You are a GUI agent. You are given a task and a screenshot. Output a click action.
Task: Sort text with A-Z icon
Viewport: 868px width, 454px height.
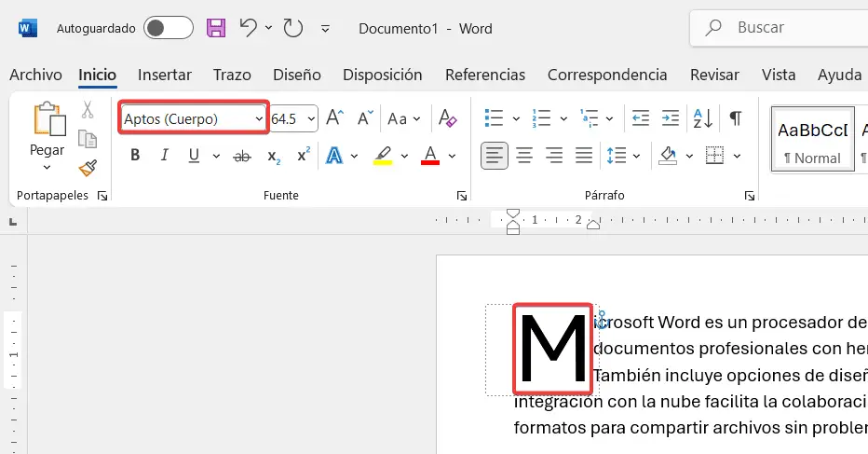point(703,118)
